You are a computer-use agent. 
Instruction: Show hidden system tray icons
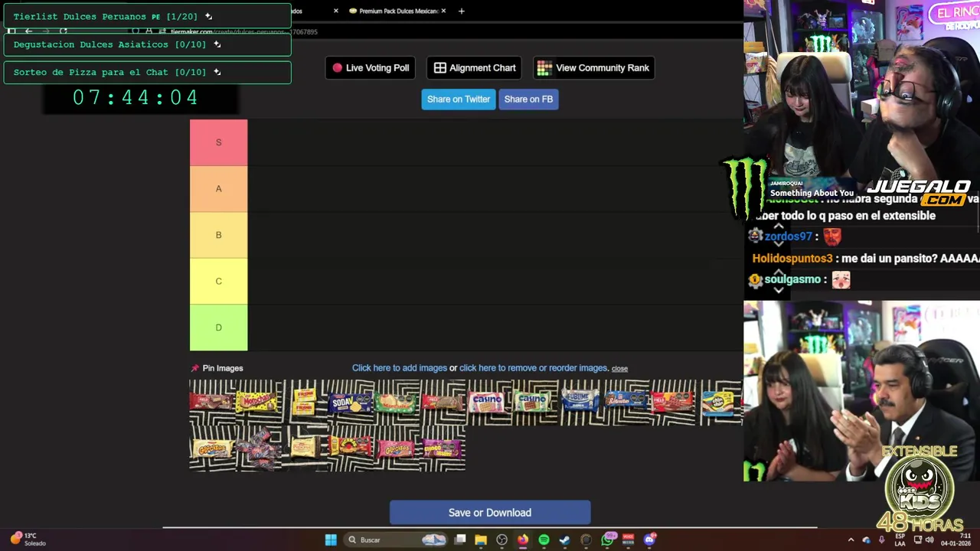click(851, 540)
